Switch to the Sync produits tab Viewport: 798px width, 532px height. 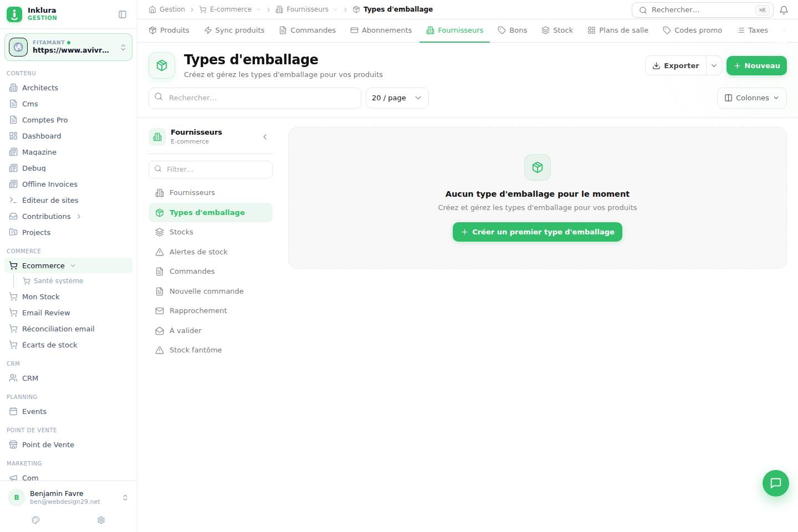[234, 30]
